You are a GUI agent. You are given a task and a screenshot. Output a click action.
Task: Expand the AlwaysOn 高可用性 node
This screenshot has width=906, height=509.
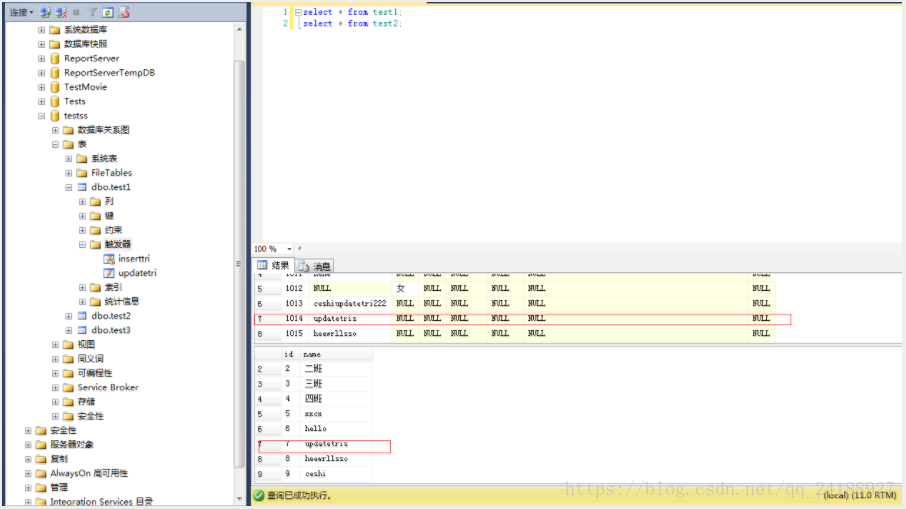(28, 473)
